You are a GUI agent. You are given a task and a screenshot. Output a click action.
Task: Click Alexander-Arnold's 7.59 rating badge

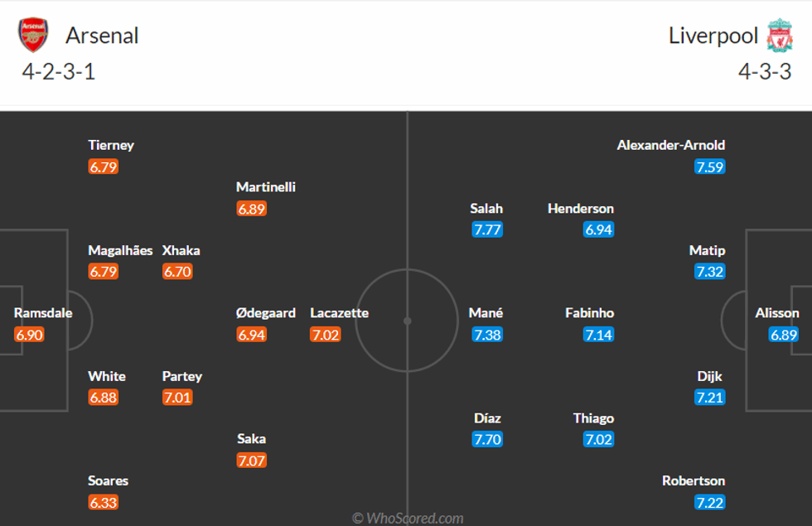(x=710, y=166)
